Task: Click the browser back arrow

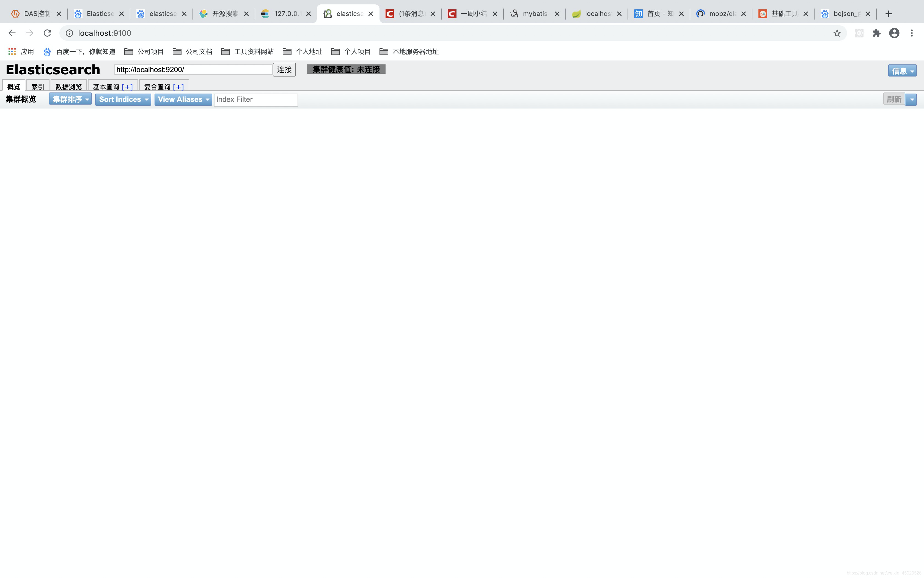Action: click(12, 33)
